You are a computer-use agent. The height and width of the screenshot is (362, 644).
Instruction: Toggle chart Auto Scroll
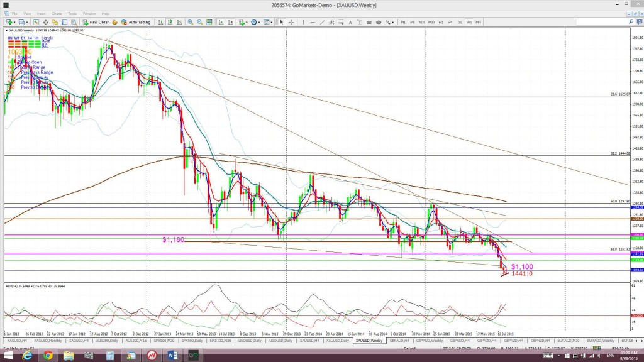click(221, 22)
